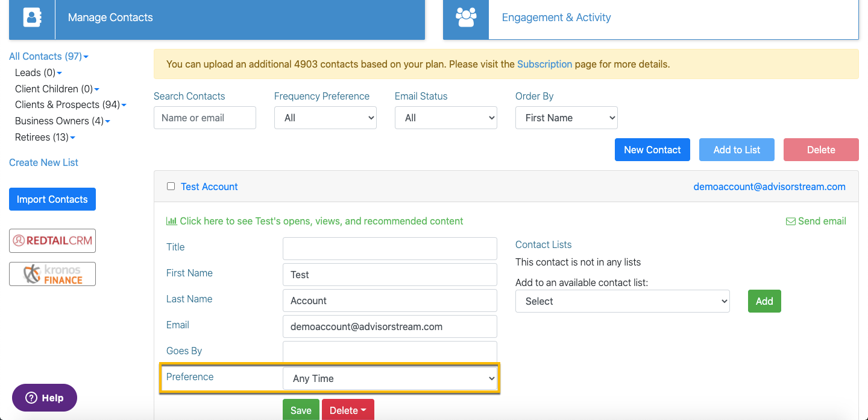Expand the Leads (0) list arrow
This screenshot has width=868, height=420.
tap(59, 73)
